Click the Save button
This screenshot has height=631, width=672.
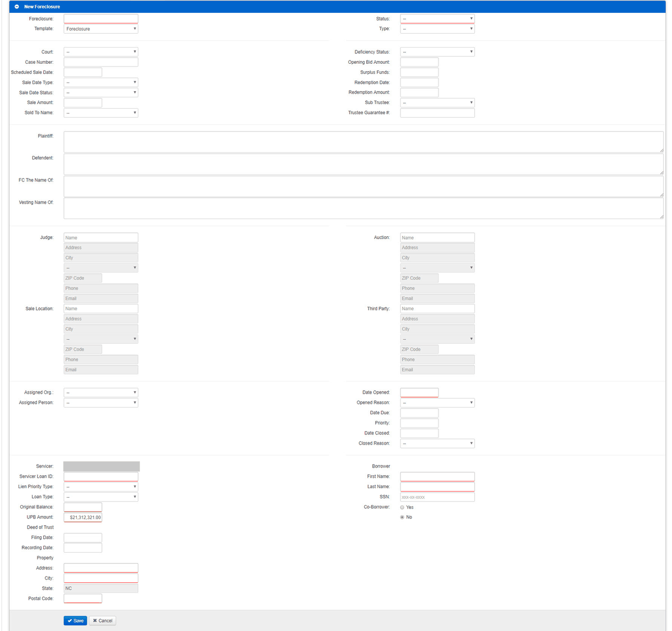click(x=76, y=620)
